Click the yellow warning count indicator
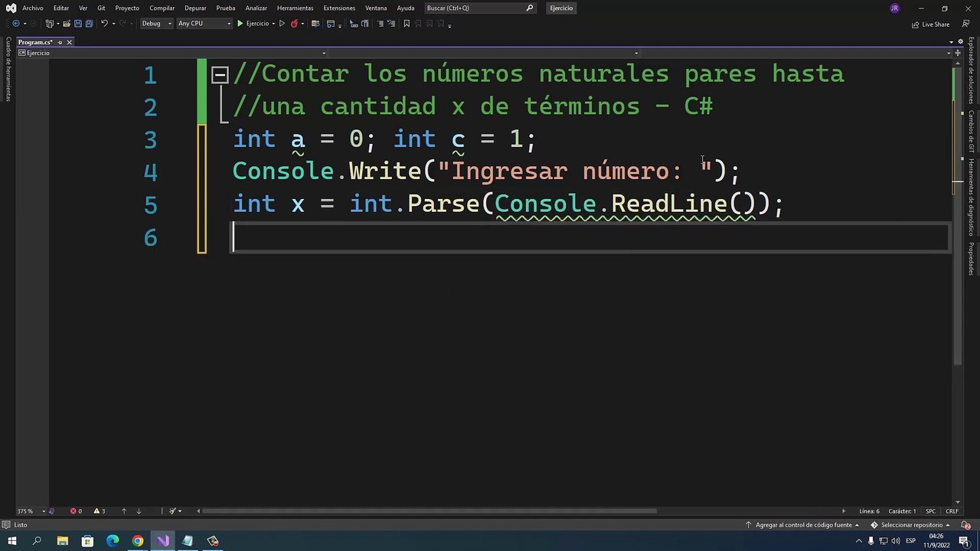 point(100,511)
